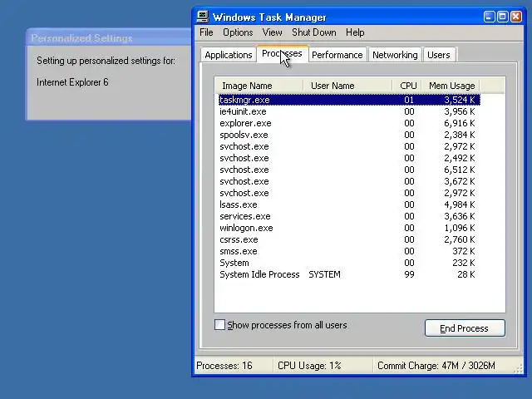Click Internet Explorer 6 text in dialog
Viewport: 532px width, 399px height.
click(x=72, y=82)
